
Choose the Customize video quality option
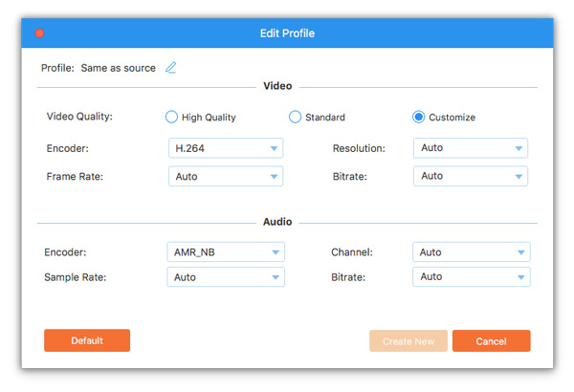419,118
